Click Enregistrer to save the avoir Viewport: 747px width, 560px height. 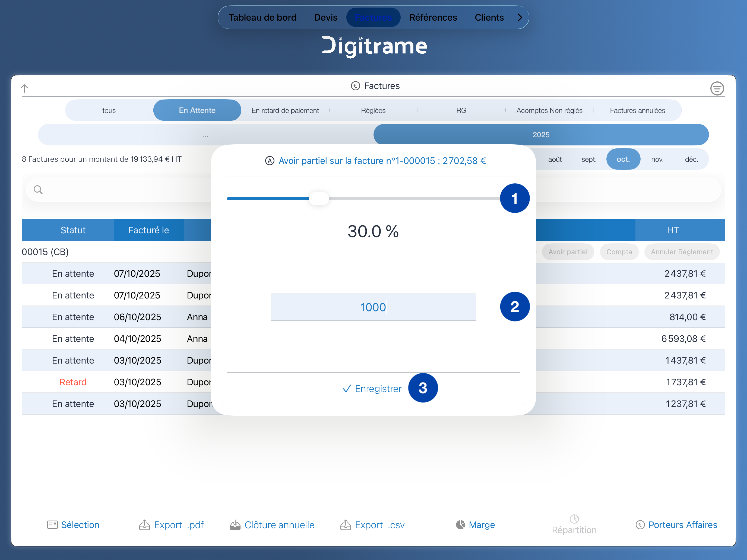373,389
